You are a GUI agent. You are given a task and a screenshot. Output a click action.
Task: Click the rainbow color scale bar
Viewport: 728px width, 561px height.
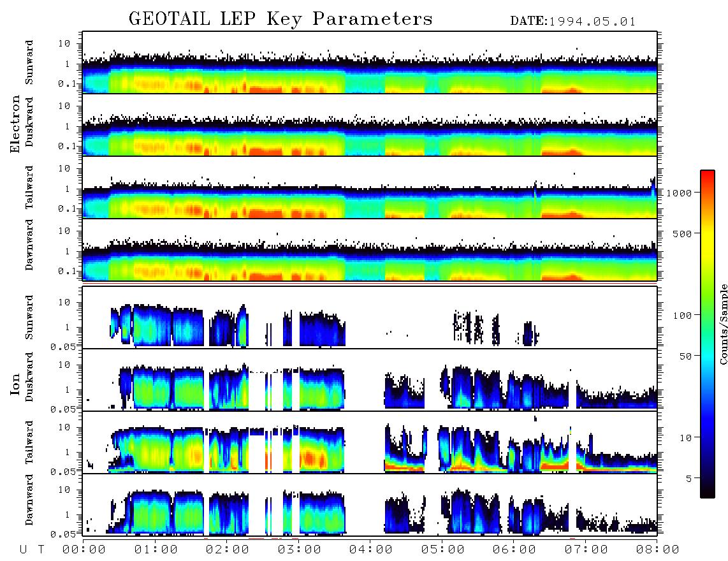(708, 334)
